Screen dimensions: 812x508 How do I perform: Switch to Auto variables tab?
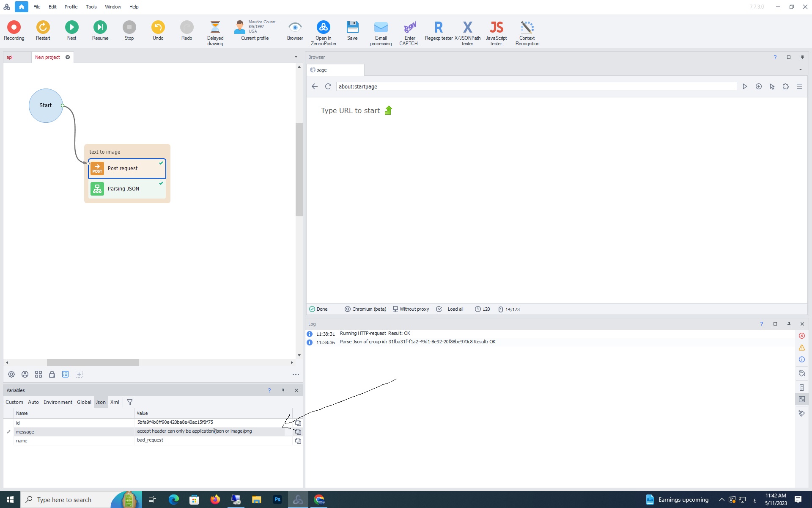coord(33,402)
